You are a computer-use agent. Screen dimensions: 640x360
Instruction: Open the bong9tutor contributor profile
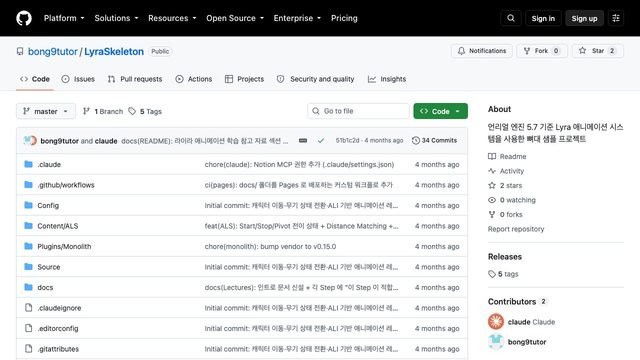click(x=527, y=342)
